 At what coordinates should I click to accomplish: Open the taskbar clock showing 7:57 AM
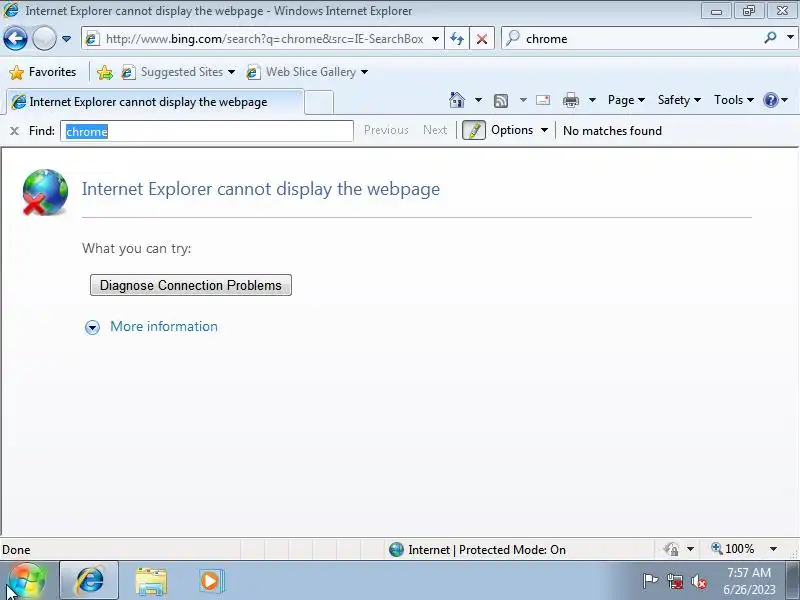749,581
